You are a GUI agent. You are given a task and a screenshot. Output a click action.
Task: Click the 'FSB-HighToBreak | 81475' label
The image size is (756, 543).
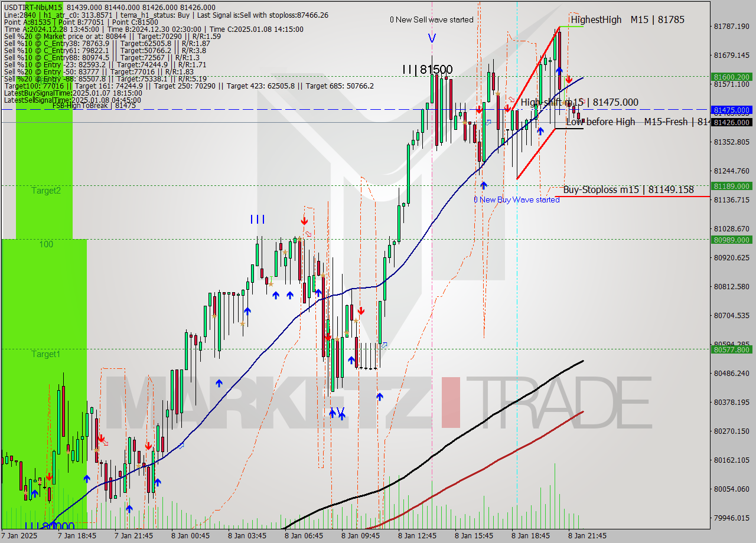[94, 106]
